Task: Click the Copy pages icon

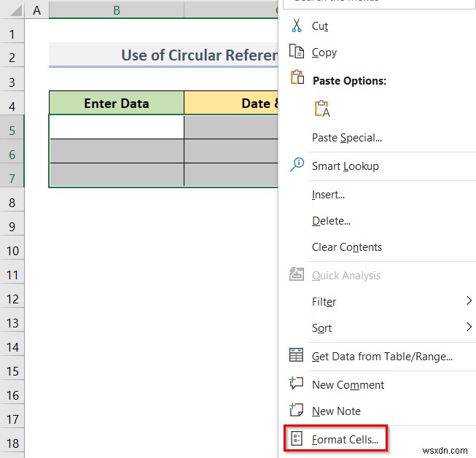Action: (x=296, y=51)
